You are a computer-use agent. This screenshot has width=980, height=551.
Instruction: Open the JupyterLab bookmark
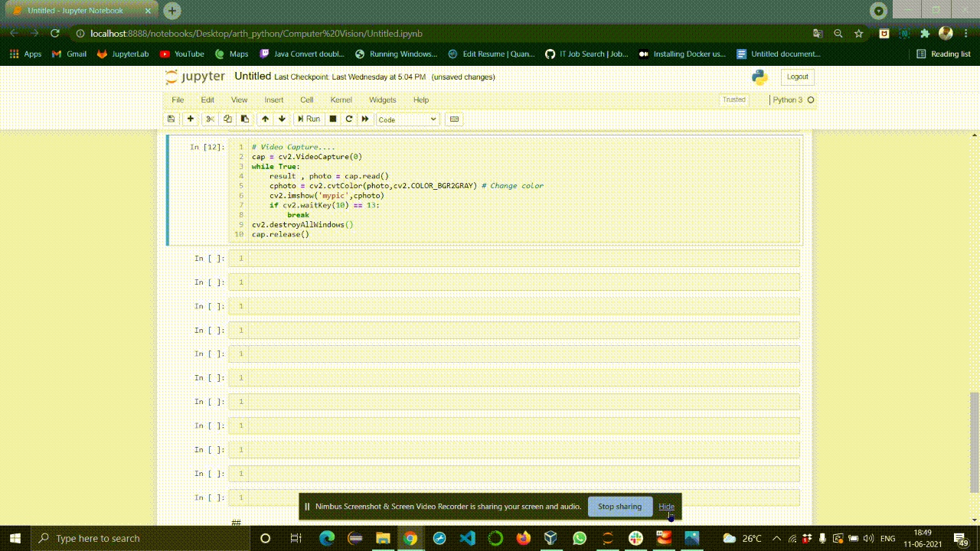pyautogui.click(x=122, y=54)
